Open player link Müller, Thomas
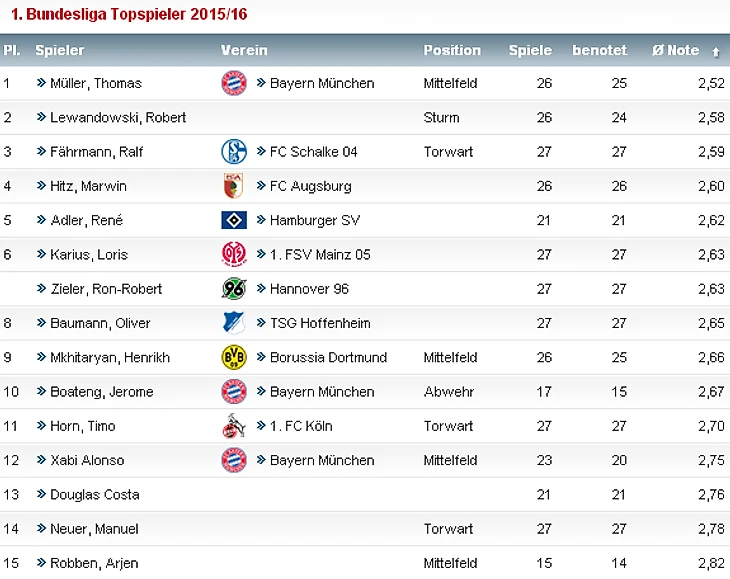The height and width of the screenshot is (579, 730). [x=96, y=83]
